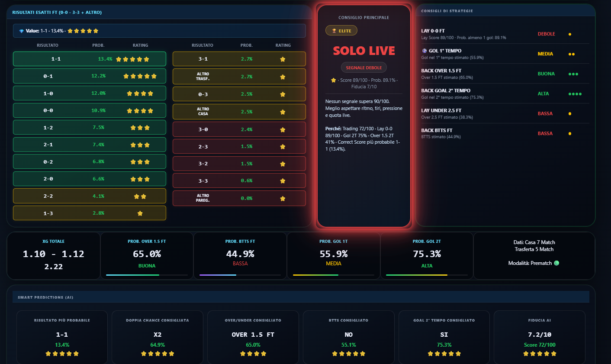Screen dimensions: 611x364
Task: Click the DOPPIA CHANCE CONSIGLIATA X2 card
Action: coord(158,337)
